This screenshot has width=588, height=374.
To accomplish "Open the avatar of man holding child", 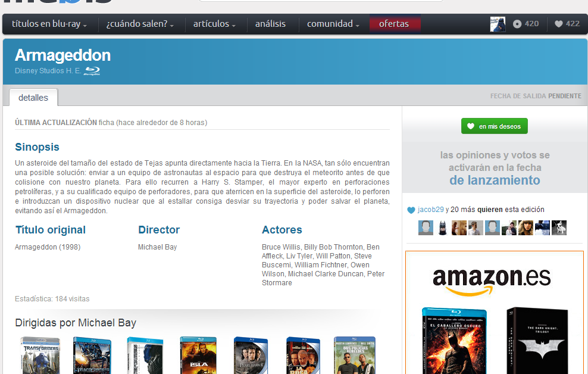I will (x=509, y=227).
